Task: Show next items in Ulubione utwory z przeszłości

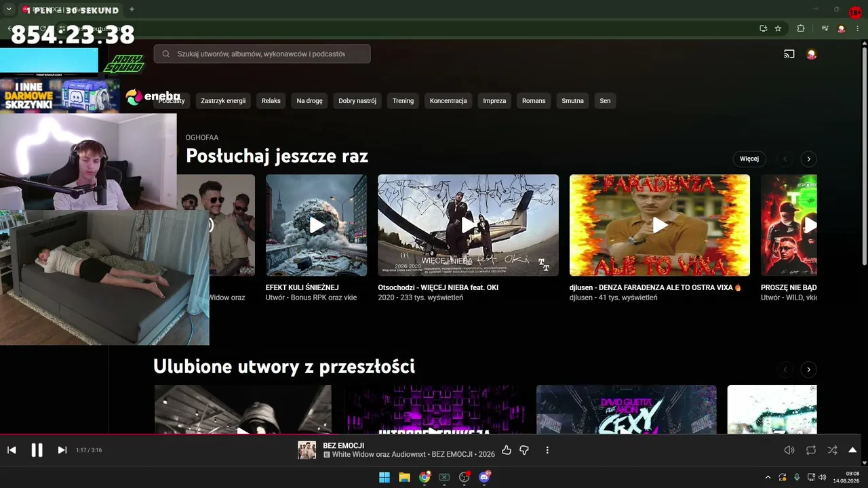Action: pos(808,370)
